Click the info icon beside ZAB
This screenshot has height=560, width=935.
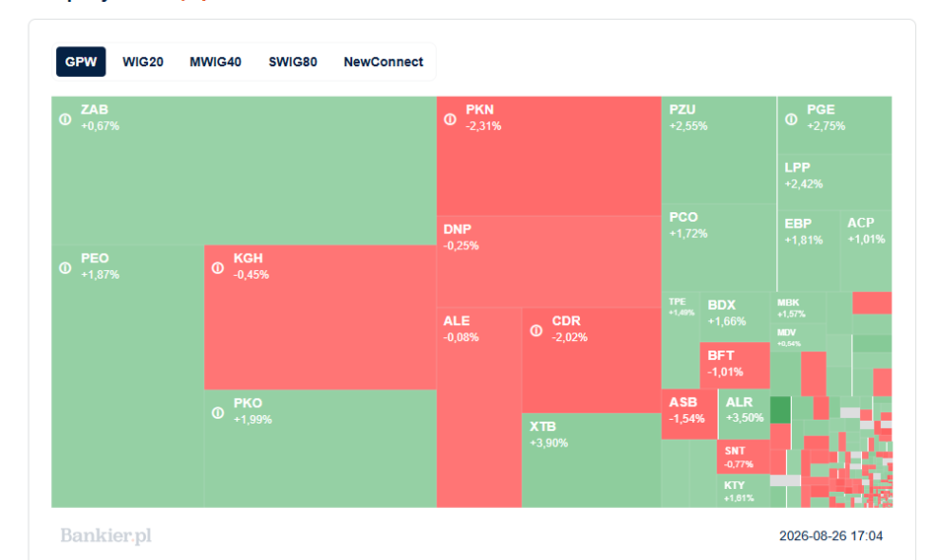[66, 119]
